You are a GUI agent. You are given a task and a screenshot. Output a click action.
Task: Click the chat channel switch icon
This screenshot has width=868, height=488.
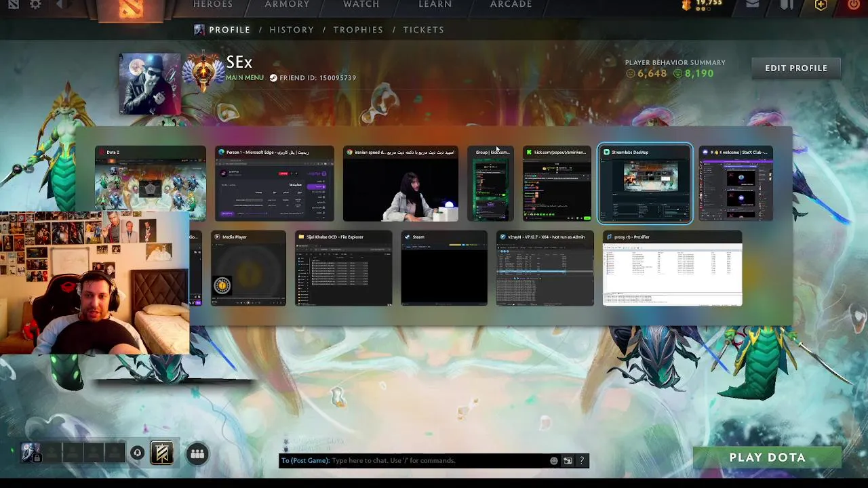click(568, 461)
